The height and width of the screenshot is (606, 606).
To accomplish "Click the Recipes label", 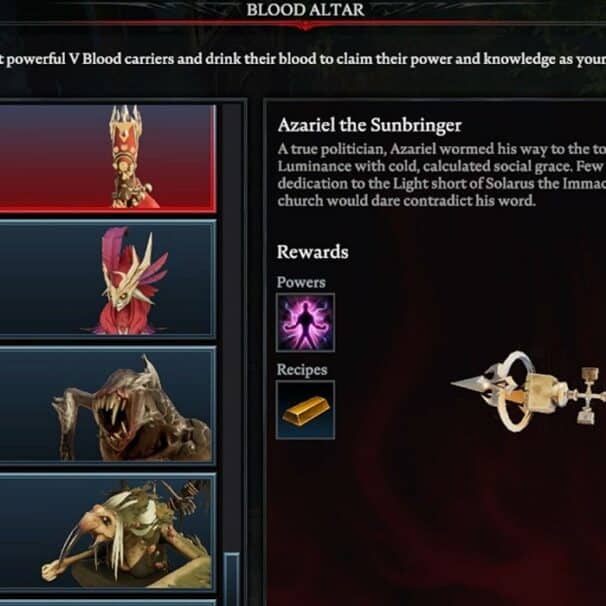I will 302,369.
